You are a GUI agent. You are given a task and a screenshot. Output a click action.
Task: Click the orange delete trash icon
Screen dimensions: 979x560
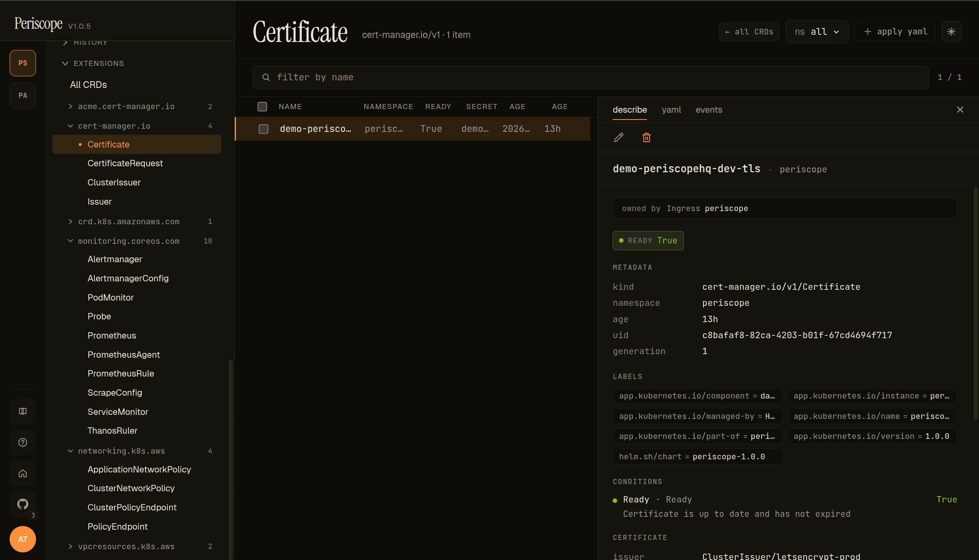(647, 138)
